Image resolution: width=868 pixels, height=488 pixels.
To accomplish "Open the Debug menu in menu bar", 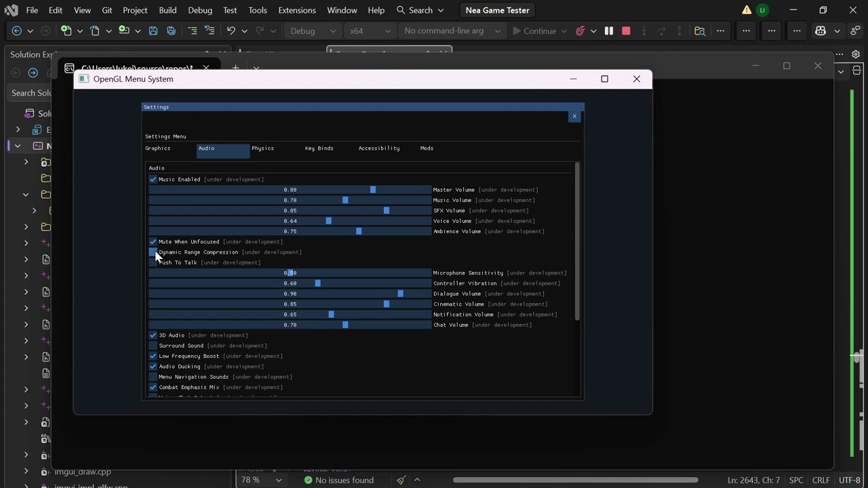I will pyautogui.click(x=200, y=10).
